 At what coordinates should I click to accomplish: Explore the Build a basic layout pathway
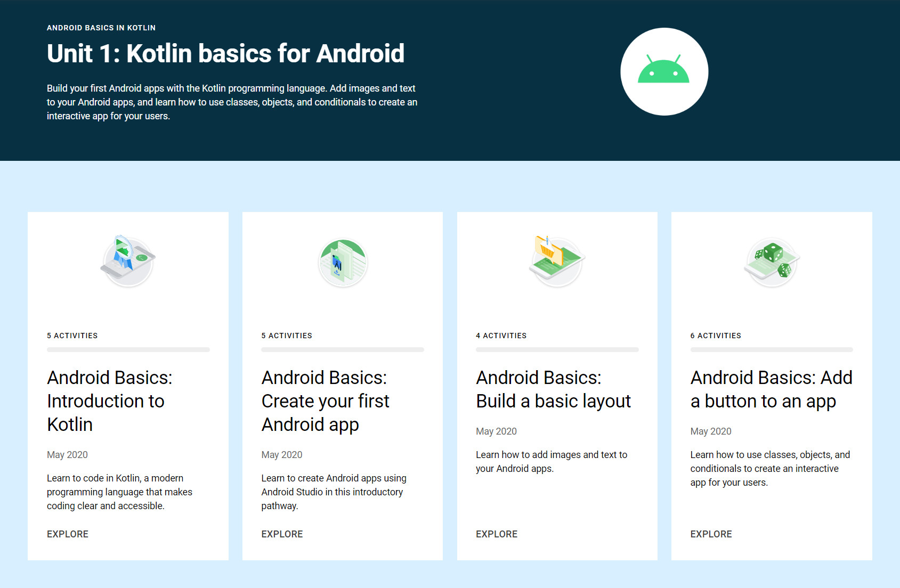[x=497, y=534]
